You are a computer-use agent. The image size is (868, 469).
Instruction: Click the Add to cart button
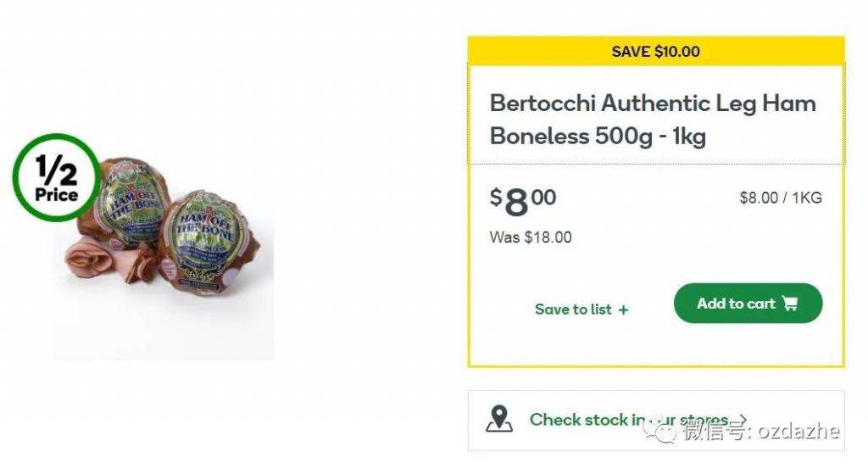click(x=748, y=304)
